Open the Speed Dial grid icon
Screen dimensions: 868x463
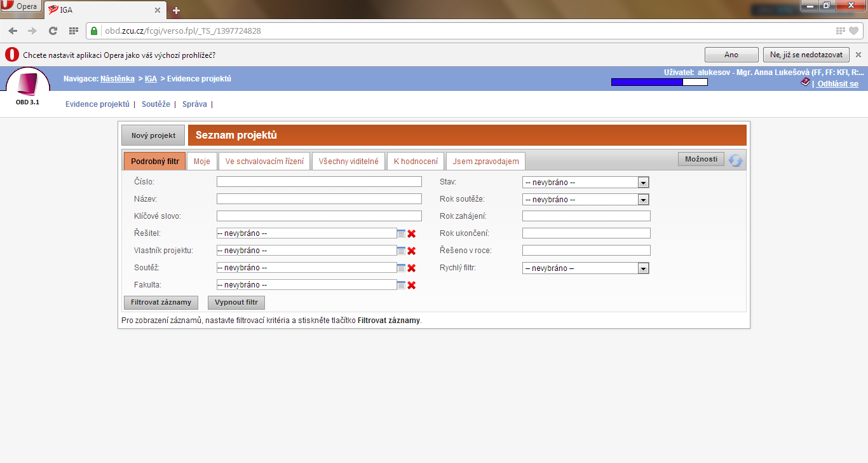pyautogui.click(x=73, y=31)
